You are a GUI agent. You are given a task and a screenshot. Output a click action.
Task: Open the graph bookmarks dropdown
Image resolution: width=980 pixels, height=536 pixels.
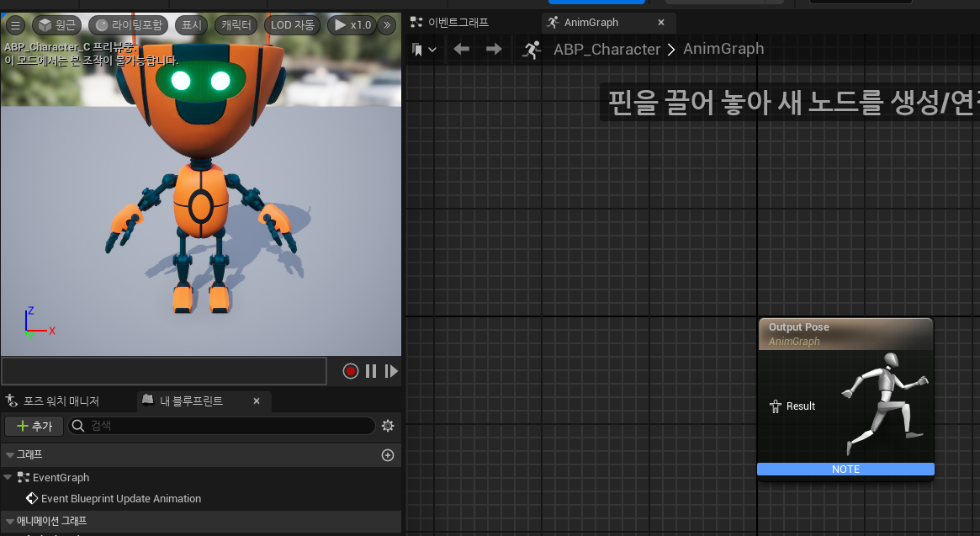(x=424, y=50)
